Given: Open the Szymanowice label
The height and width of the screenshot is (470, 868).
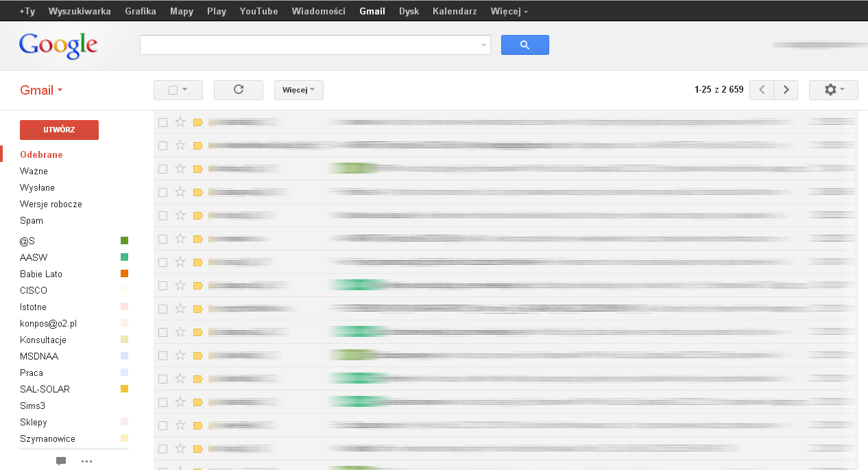Looking at the screenshot, I should (x=47, y=438).
